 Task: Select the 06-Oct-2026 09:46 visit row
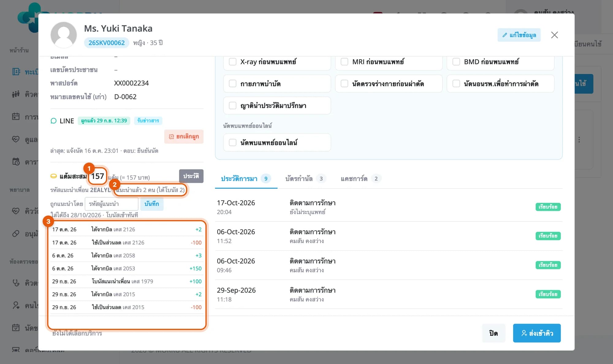[389, 265]
